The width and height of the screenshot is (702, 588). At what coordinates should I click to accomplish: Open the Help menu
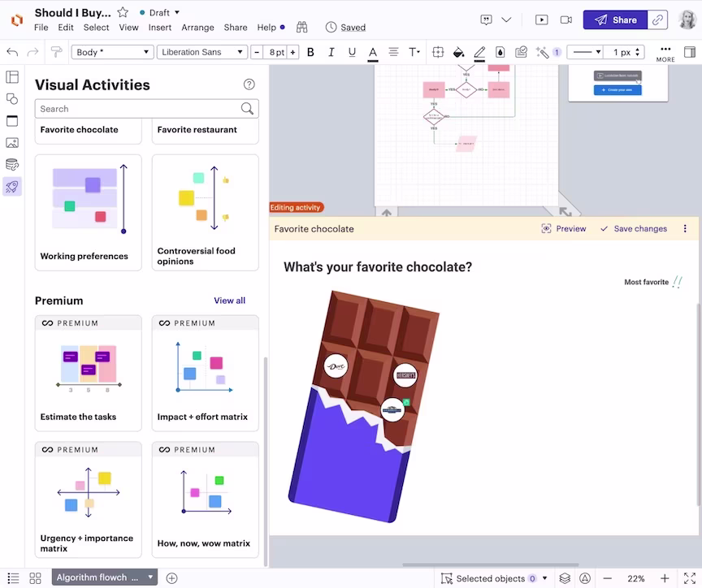pos(266,28)
